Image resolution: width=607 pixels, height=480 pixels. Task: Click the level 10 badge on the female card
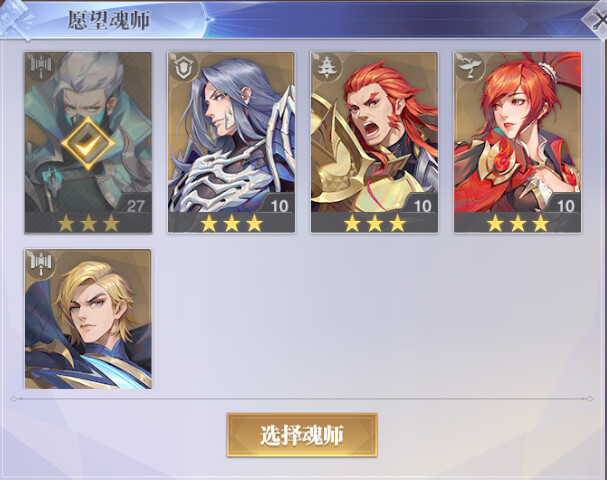[x=566, y=206]
